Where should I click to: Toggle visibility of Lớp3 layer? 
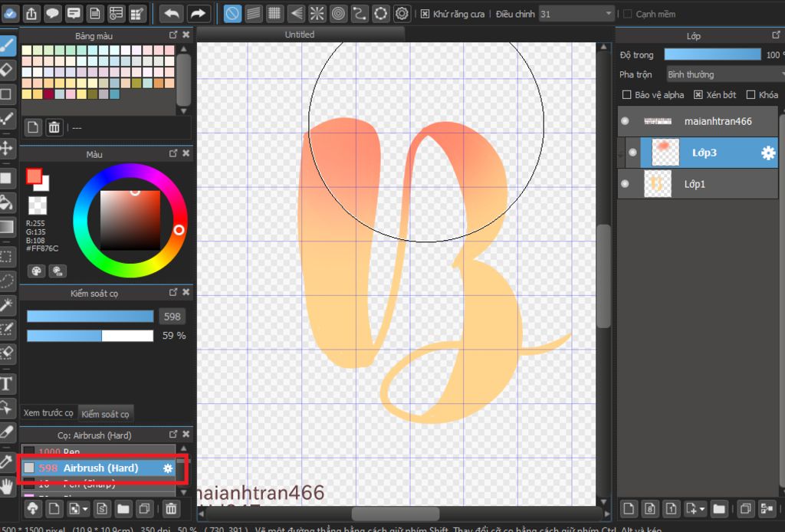coord(632,152)
